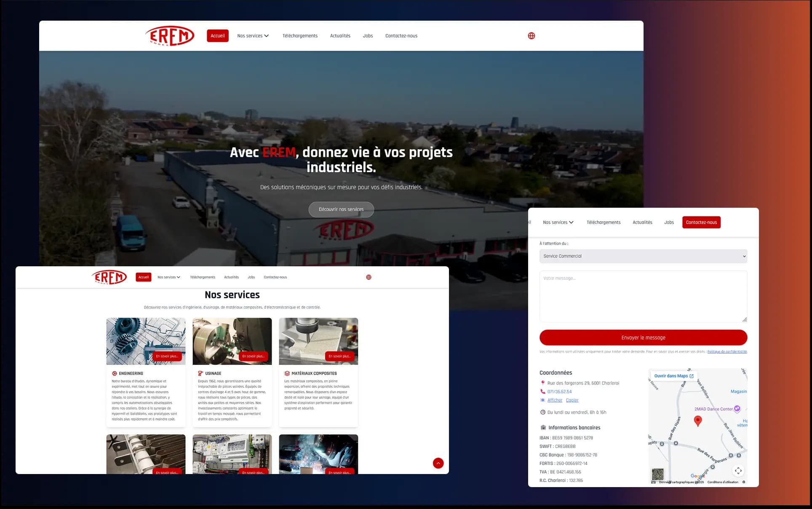Open the language globe icon in main header
This screenshot has height=509, width=812.
(532, 36)
